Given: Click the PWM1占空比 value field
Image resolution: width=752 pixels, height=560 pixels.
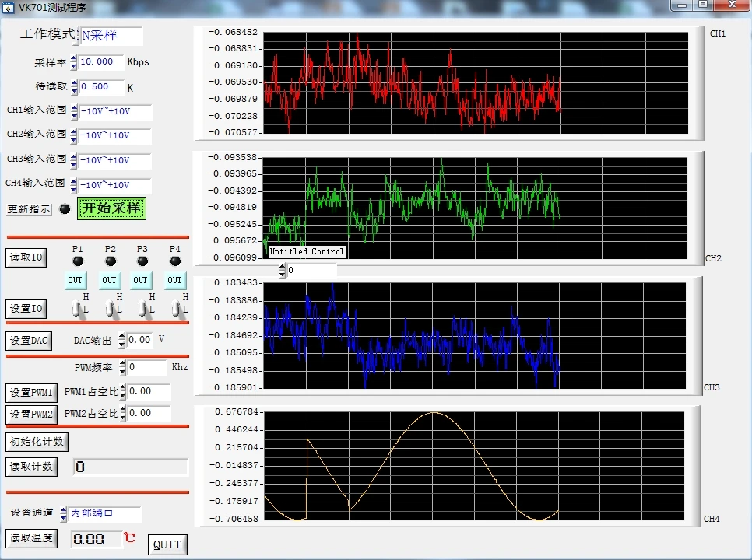Looking at the screenshot, I should click(149, 392).
